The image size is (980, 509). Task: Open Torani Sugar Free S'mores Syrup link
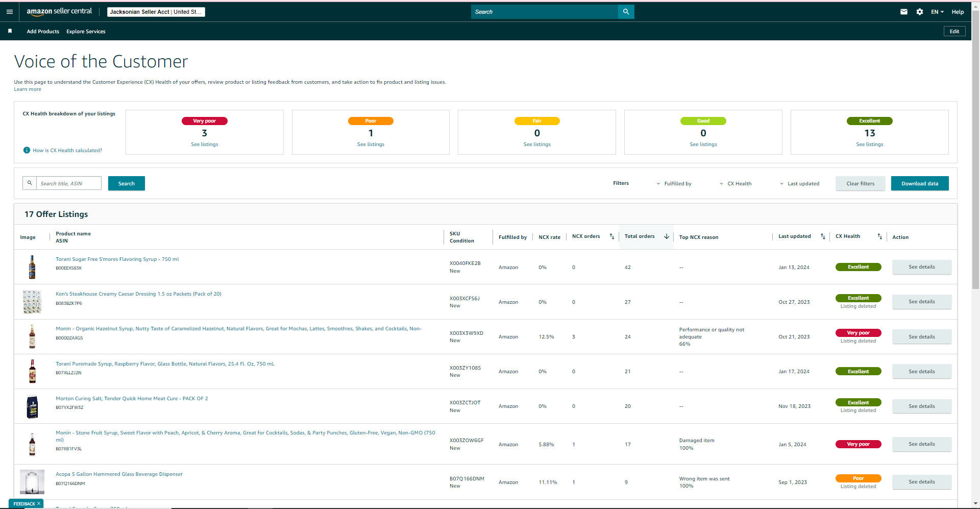[x=117, y=259]
